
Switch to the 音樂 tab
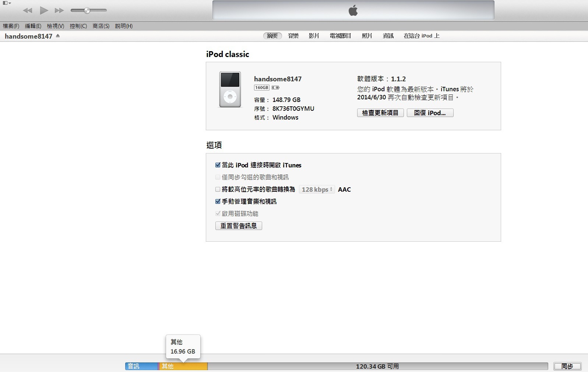[293, 36]
